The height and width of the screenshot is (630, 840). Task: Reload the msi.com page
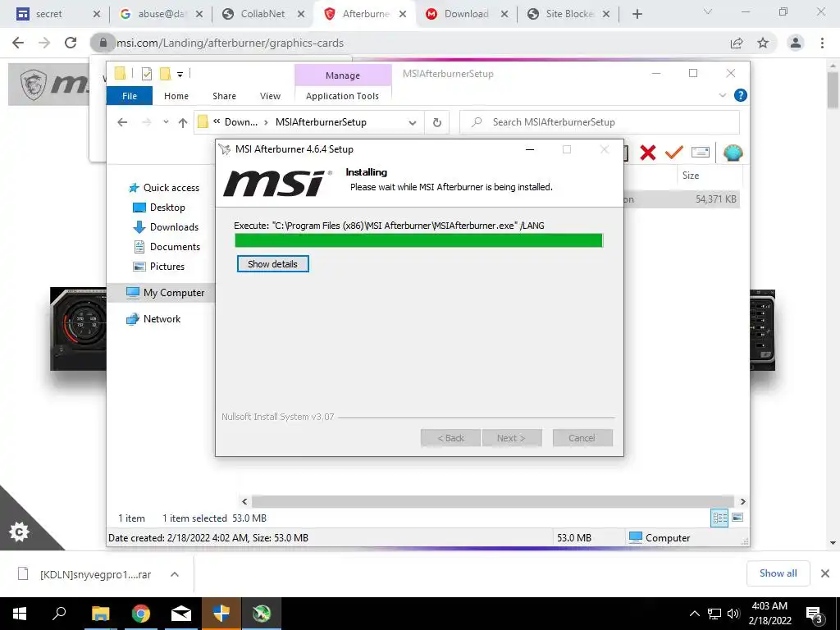pyautogui.click(x=71, y=43)
